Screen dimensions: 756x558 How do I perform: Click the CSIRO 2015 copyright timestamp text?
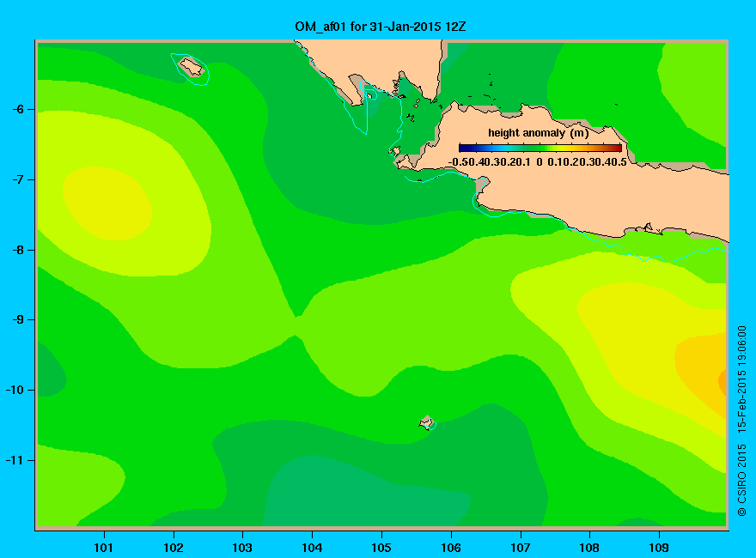(x=742, y=422)
